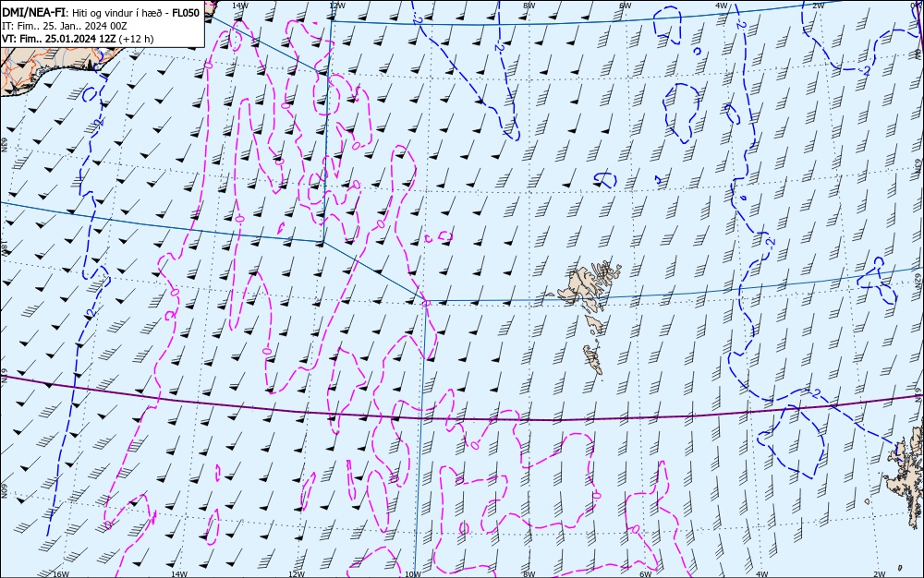This screenshot has height=578, width=924.
Task: Click the 60N latitude label on left edge
Action: (x=4, y=492)
